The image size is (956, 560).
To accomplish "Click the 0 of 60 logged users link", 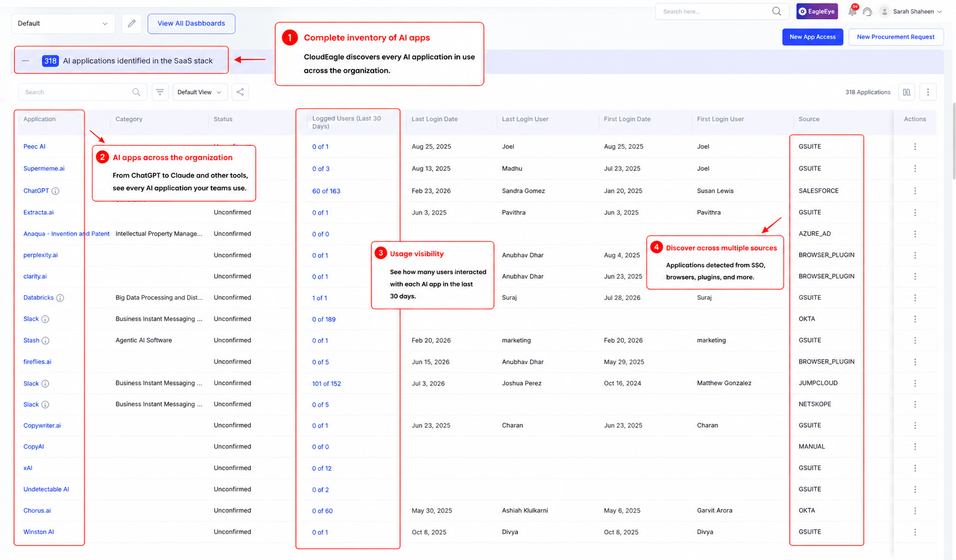I will coord(322,511).
